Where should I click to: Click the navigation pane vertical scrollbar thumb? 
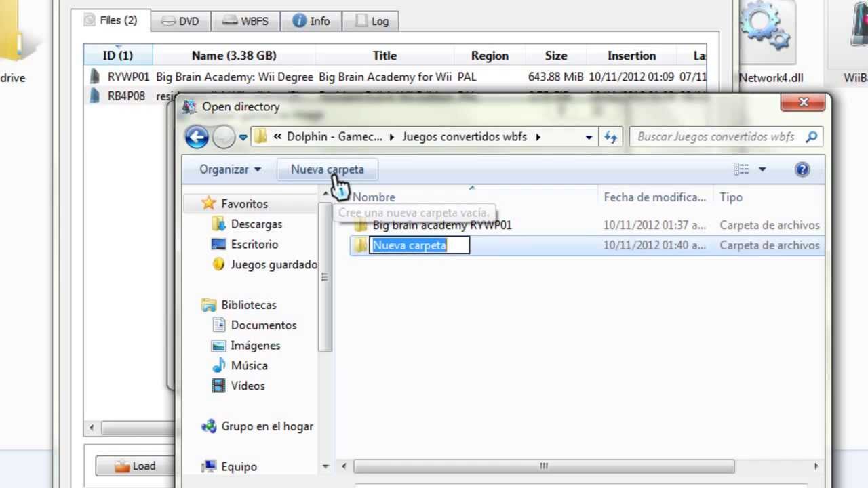[x=325, y=277]
